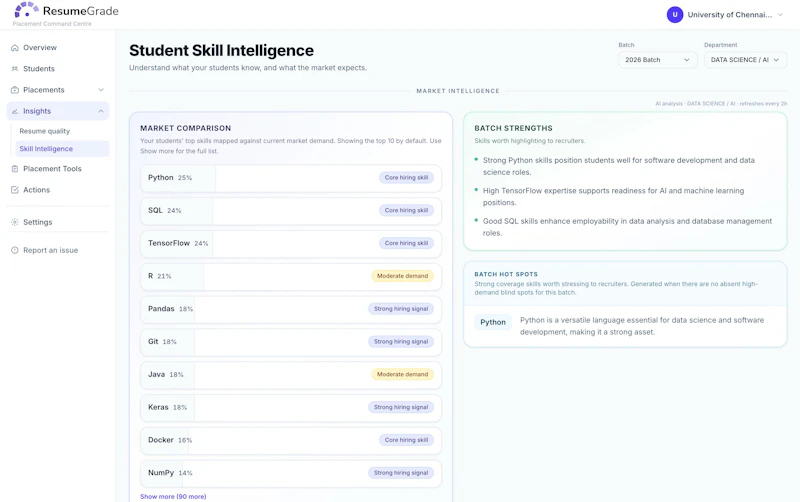The width and height of the screenshot is (800, 502).
Task: Click the Git 18% skill label
Action: 162,341
